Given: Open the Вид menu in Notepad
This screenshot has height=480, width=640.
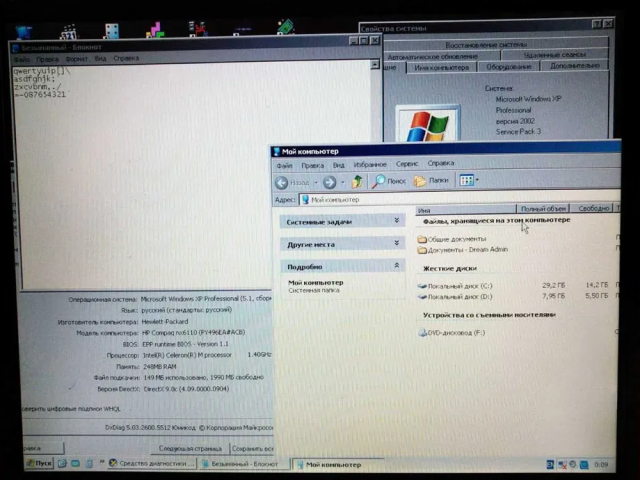Looking at the screenshot, I should coord(100,58).
